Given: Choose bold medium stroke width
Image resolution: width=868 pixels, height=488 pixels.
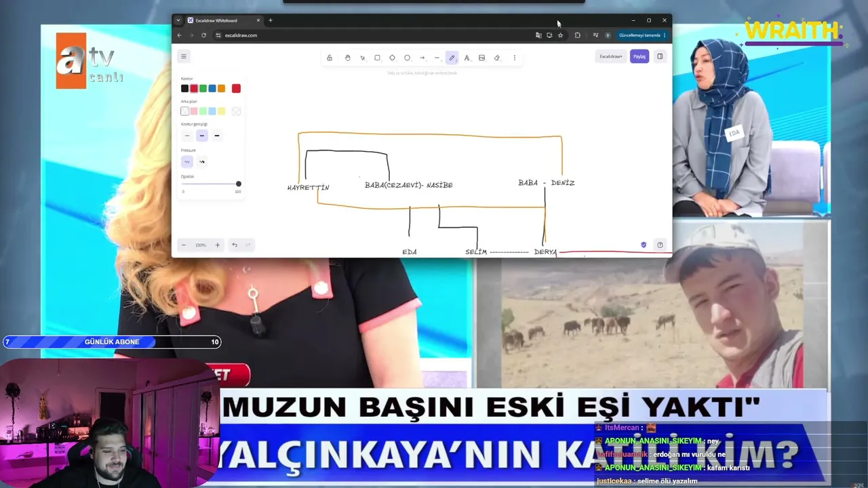Looking at the screenshot, I should pos(201,136).
